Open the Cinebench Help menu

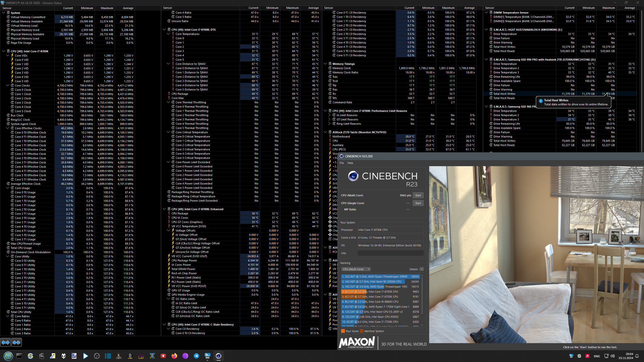[x=350, y=163]
